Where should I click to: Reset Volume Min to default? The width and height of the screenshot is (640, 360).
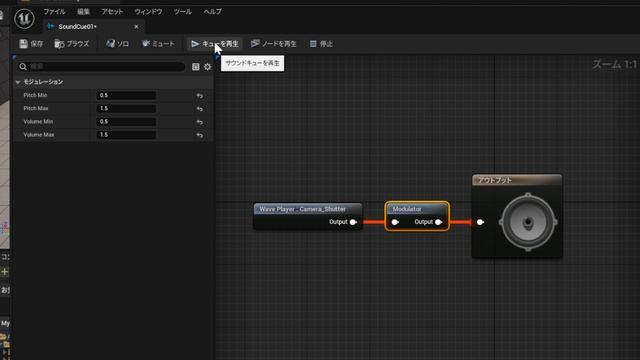point(200,122)
